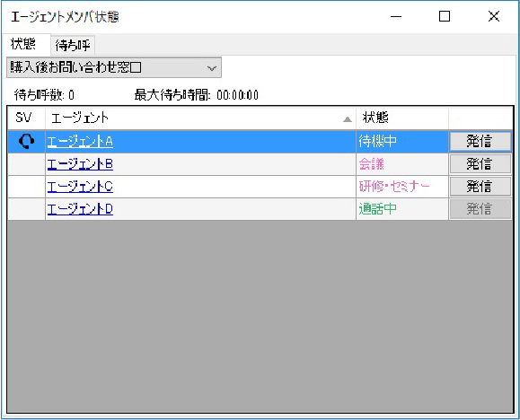Click 発信 button for エージェントA
520x420 pixels.
[x=480, y=142]
